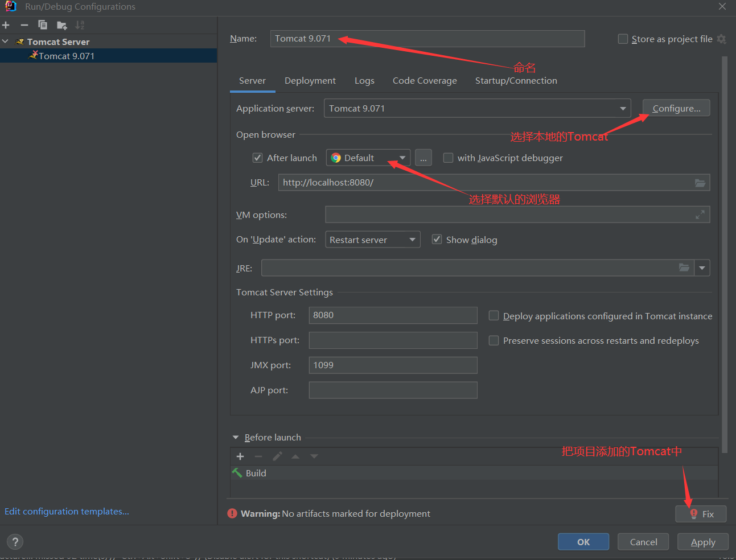Switch to the Deployment tab
Screen dimensions: 736x560
[x=310, y=81]
